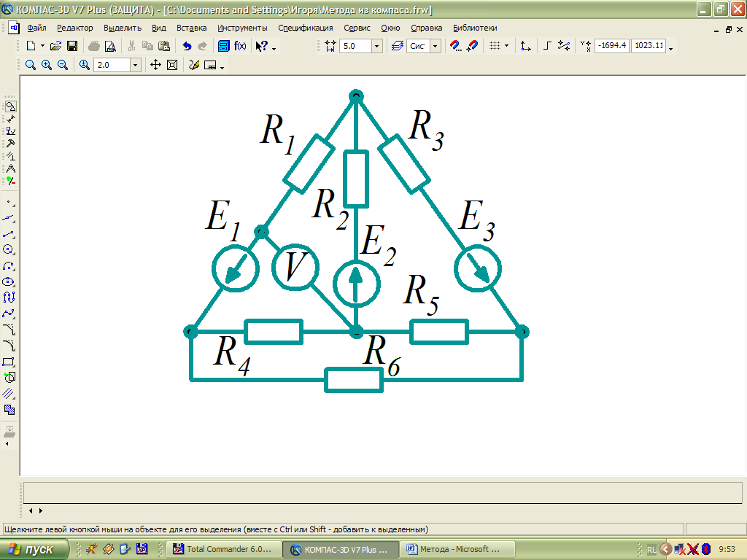Open the Инструменты menu
This screenshot has height=560, width=747.
click(x=242, y=28)
